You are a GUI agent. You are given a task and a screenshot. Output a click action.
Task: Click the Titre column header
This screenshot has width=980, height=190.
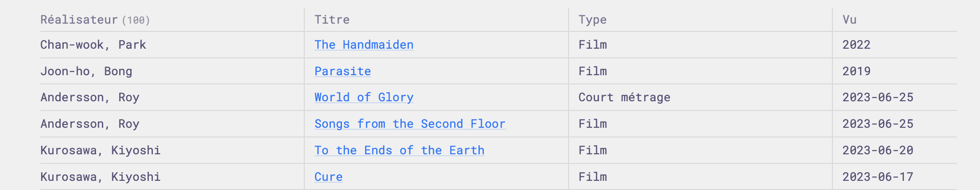click(332, 20)
